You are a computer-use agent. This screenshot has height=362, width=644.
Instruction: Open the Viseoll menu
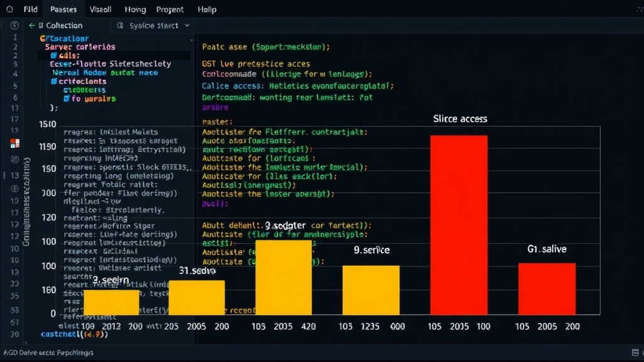100,9
